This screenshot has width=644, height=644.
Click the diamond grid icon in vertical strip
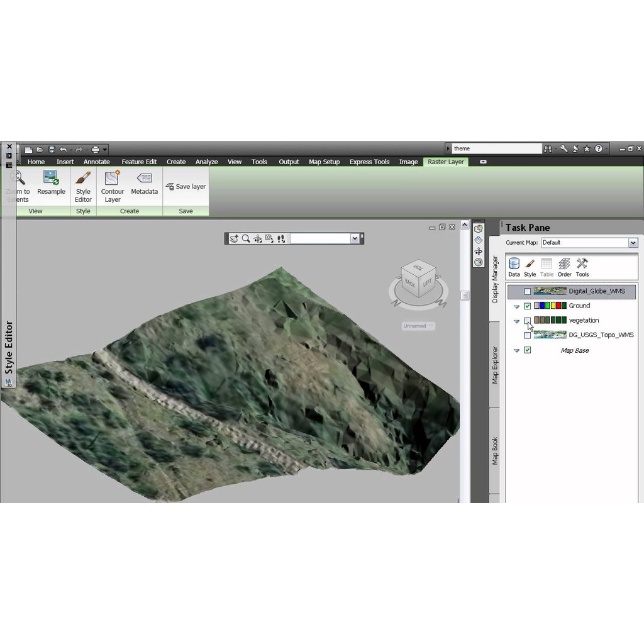479,240
